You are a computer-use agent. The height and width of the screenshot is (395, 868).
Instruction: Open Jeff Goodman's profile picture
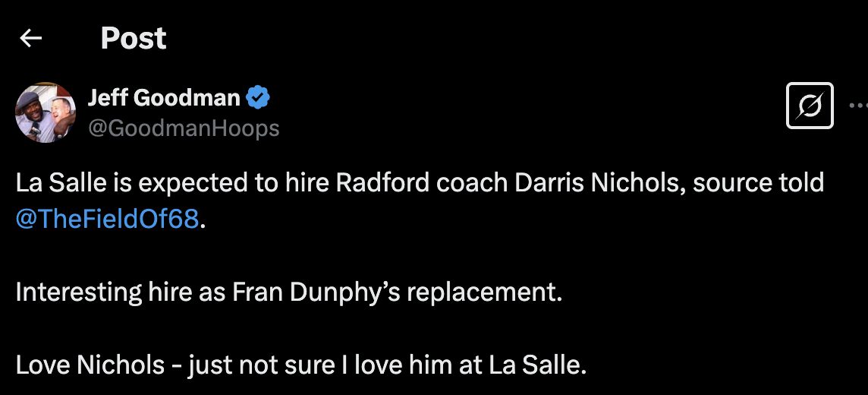pyautogui.click(x=46, y=112)
